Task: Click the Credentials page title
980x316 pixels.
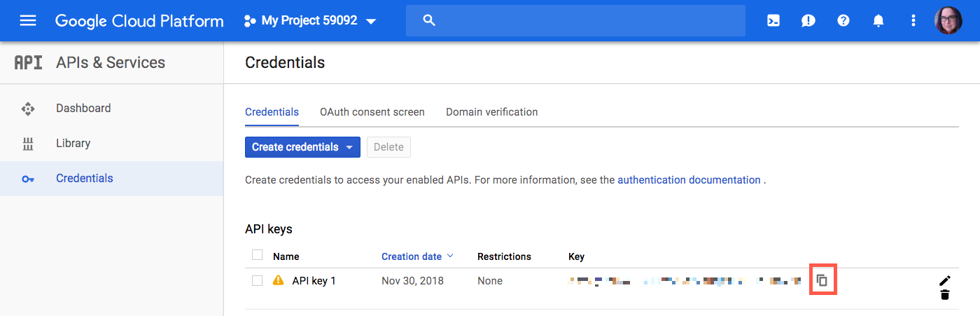Action: click(x=285, y=62)
